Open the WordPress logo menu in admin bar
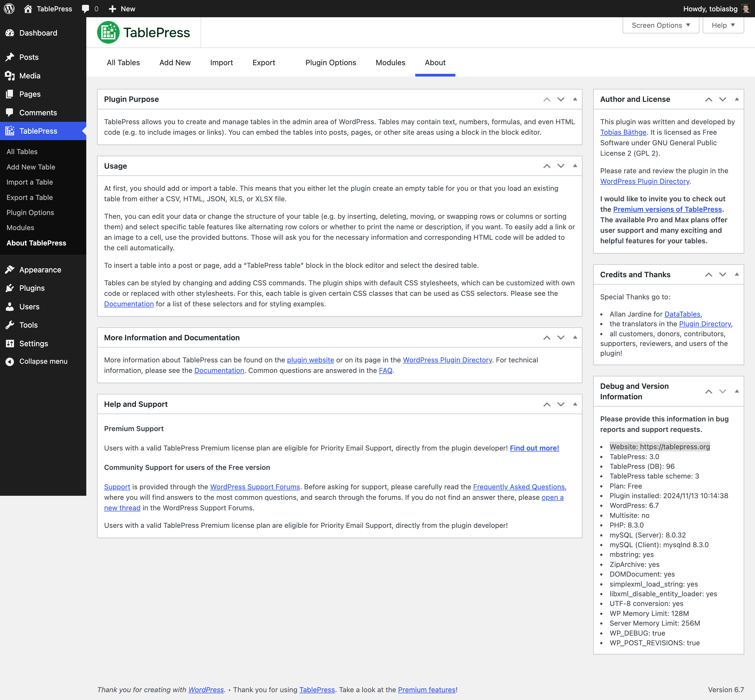This screenshot has width=755, height=700. pyautogui.click(x=9, y=8)
